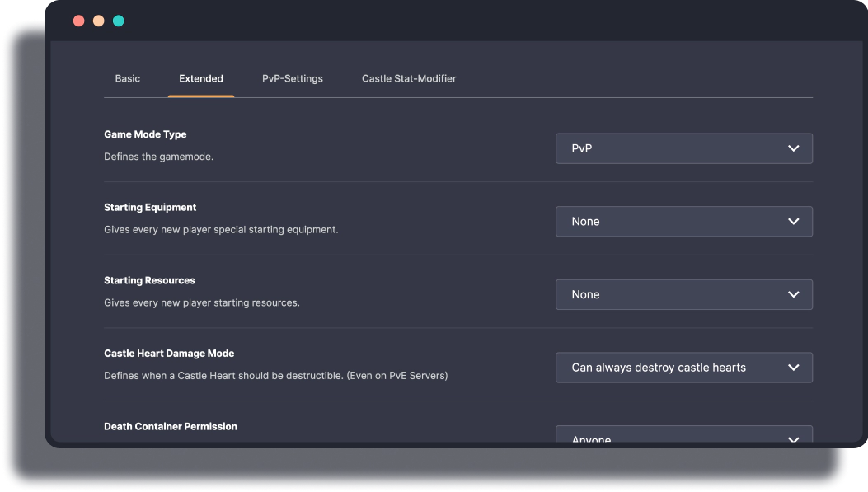Click the Game Mode Type chevron icon
This screenshot has width=868, height=492.
[x=793, y=148]
